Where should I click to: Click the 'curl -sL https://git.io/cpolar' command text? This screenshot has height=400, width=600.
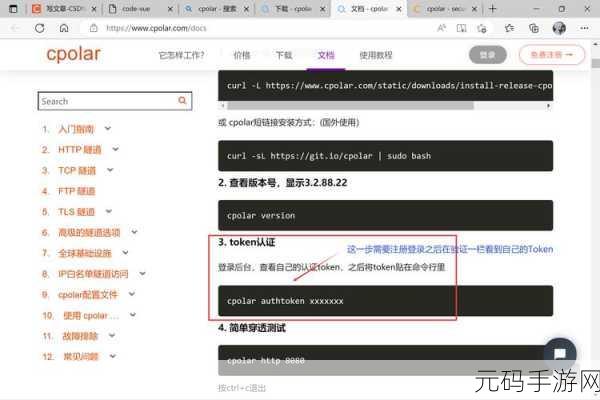click(x=328, y=156)
